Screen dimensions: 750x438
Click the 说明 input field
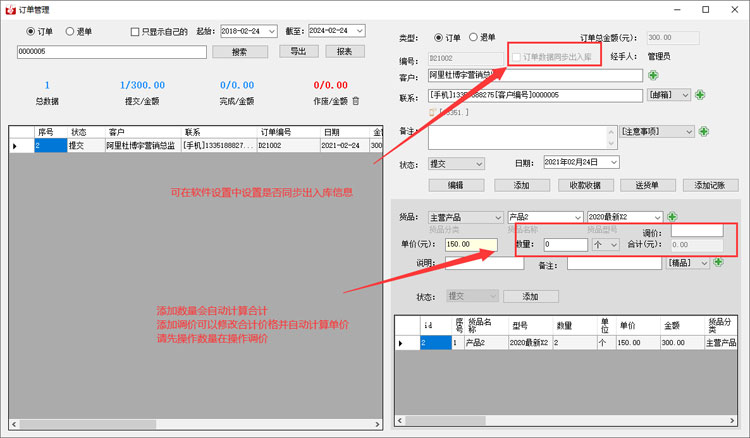point(485,263)
